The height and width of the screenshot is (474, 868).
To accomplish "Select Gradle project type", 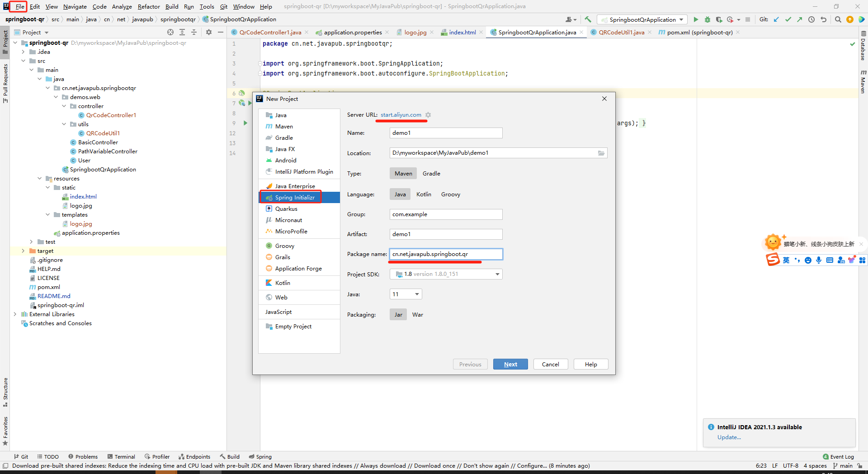I will (431, 174).
